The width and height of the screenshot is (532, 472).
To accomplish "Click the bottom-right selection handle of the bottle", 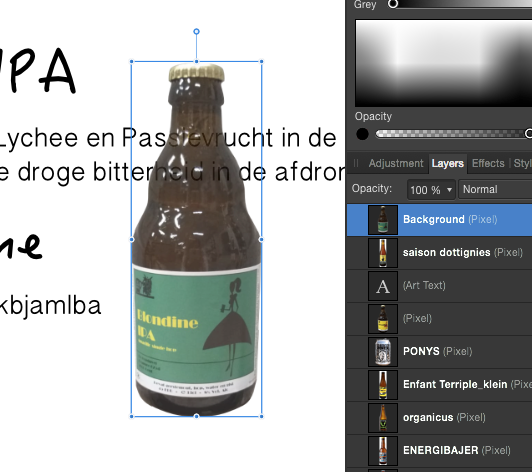I will pos(262,416).
